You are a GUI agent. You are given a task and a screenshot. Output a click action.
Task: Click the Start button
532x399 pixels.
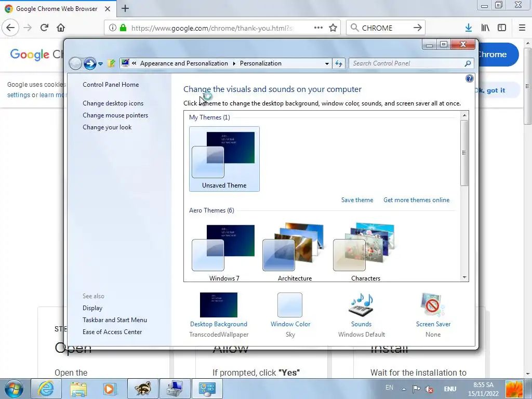14,389
